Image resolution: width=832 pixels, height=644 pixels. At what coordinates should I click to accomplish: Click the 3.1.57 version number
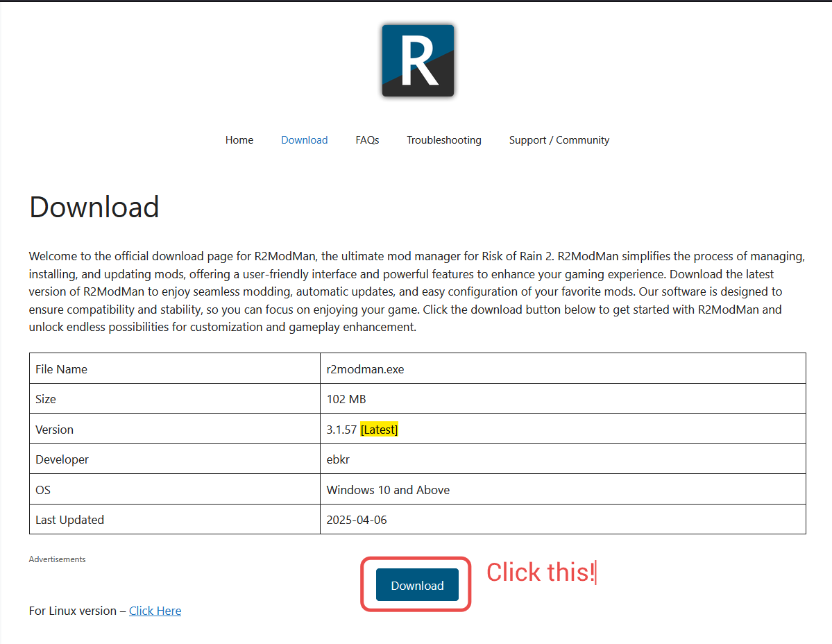click(x=341, y=430)
